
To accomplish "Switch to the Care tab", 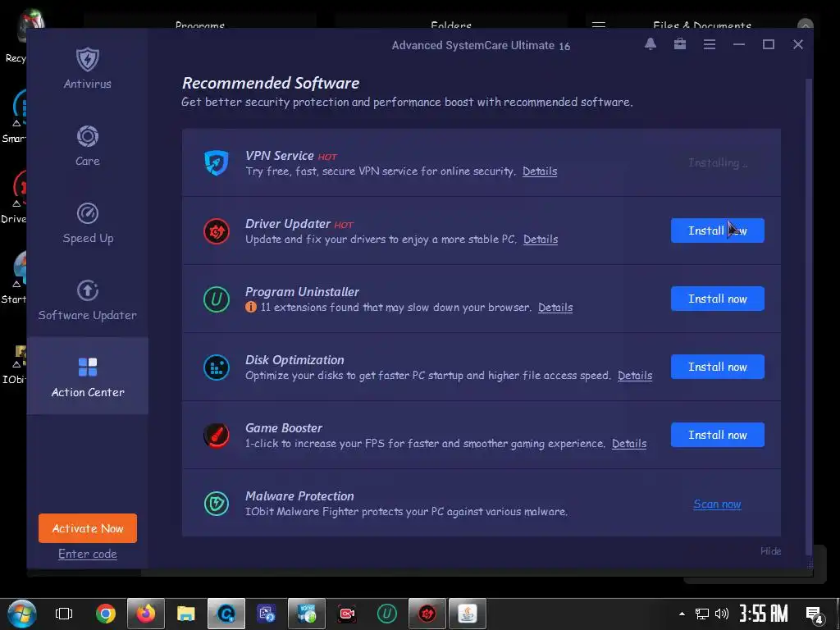I will (x=87, y=145).
